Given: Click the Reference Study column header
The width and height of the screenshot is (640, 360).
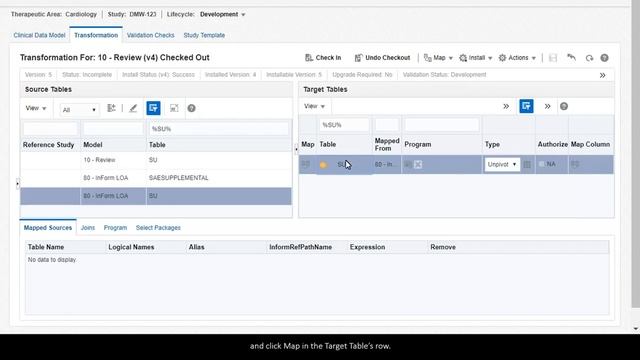Looking at the screenshot, I should [49, 145].
